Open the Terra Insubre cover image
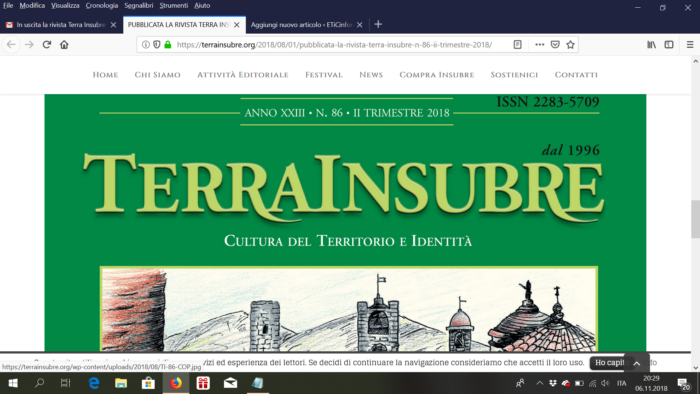Viewport: 700px width, 394px height. pos(345,223)
